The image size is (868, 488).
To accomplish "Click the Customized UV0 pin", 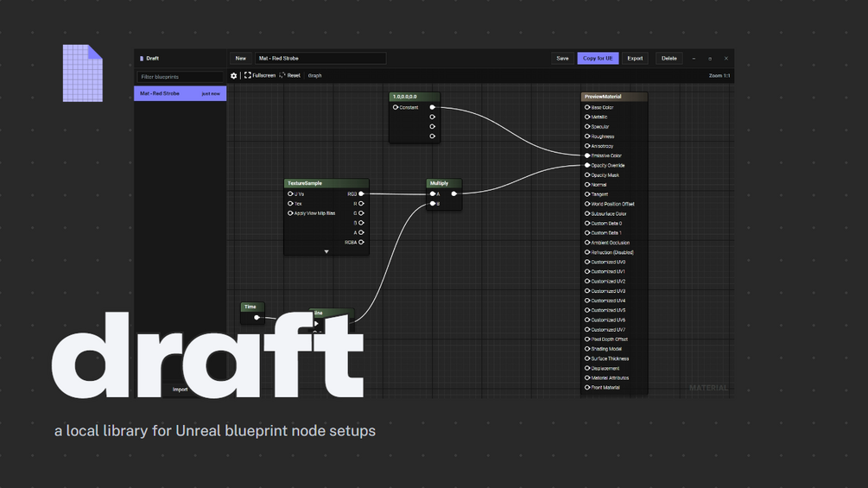I will pos(587,262).
